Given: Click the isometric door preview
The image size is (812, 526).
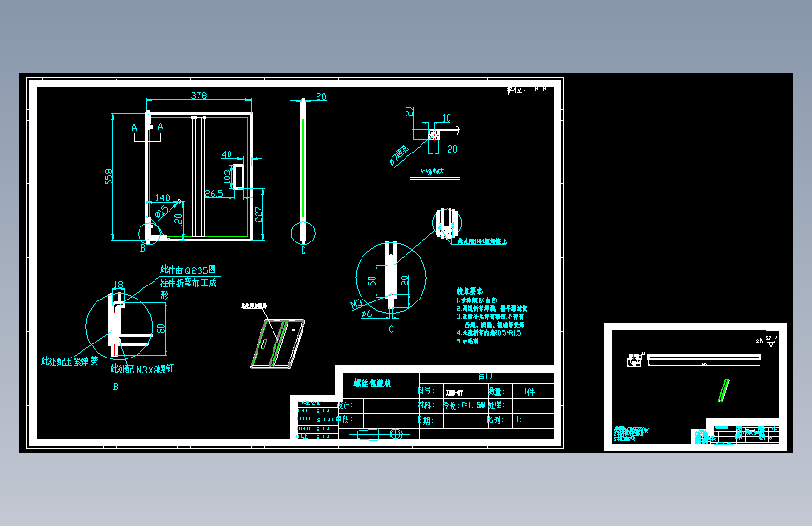Looking at the screenshot, I should pyautogui.click(x=277, y=343).
